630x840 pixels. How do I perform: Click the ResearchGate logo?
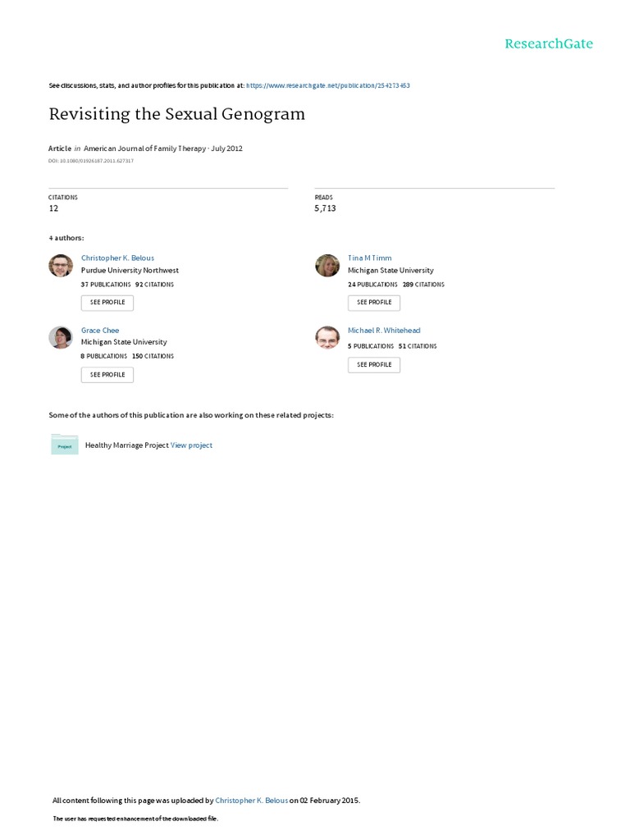tap(548, 44)
